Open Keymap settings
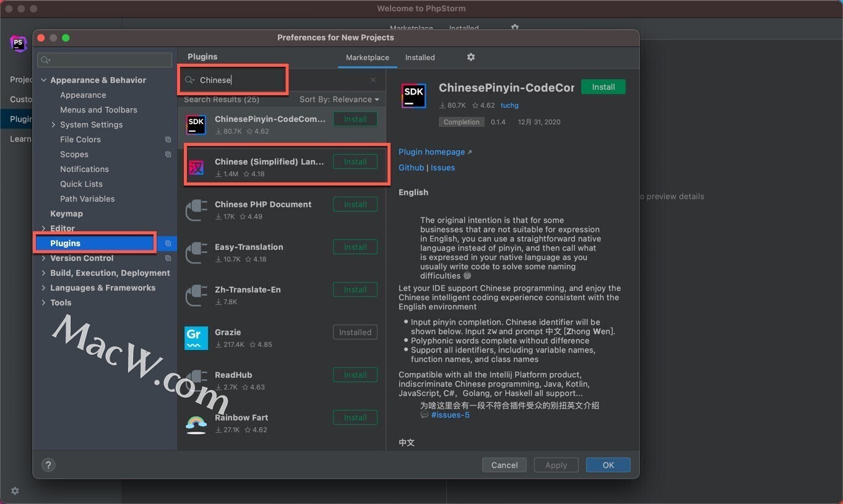The image size is (843, 504). click(x=66, y=214)
